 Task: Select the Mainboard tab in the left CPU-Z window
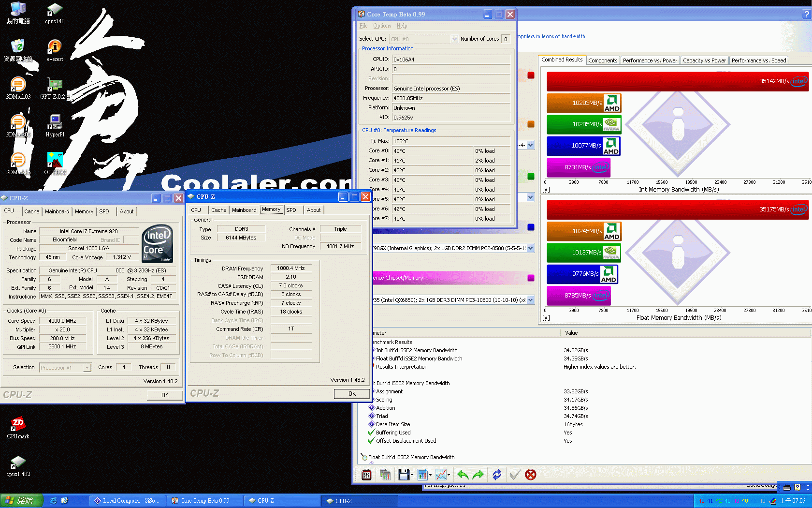click(x=57, y=211)
